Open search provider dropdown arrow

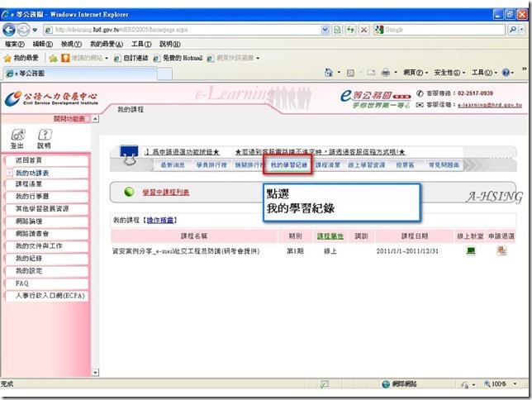pos(522,30)
